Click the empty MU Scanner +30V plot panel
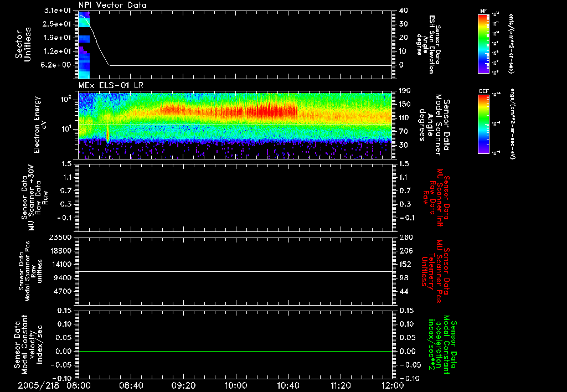567x392 pixels. (235, 198)
